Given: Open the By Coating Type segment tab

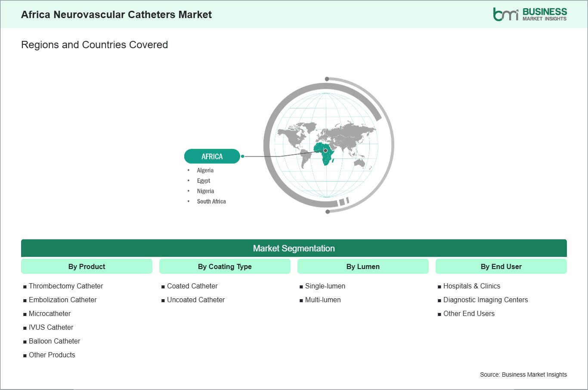Looking at the screenshot, I should (x=225, y=266).
